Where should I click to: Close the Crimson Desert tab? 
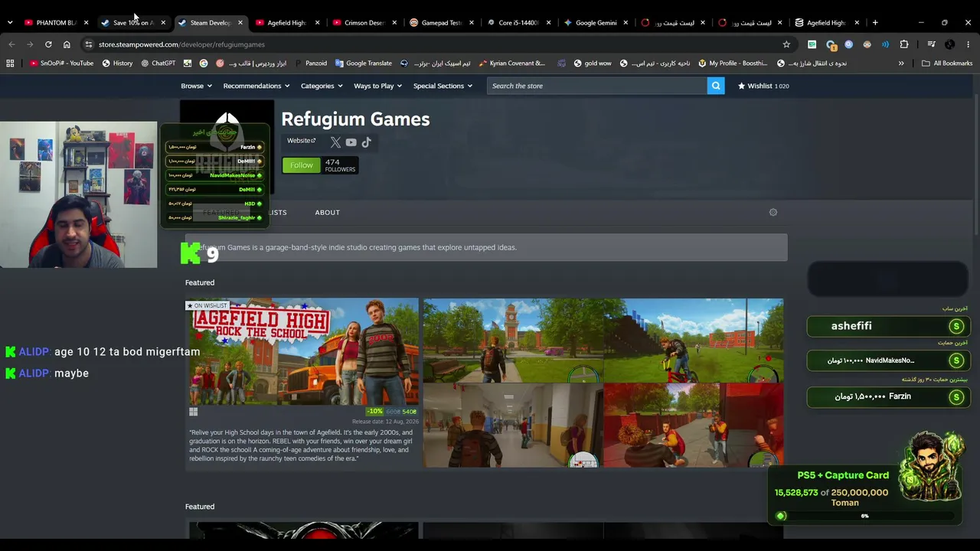click(x=394, y=23)
